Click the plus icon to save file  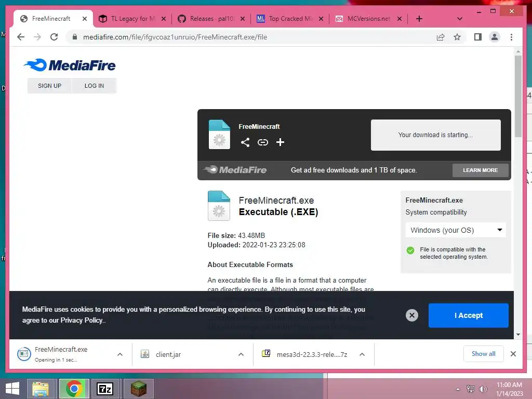pyautogui.click(x=280, y=142)
